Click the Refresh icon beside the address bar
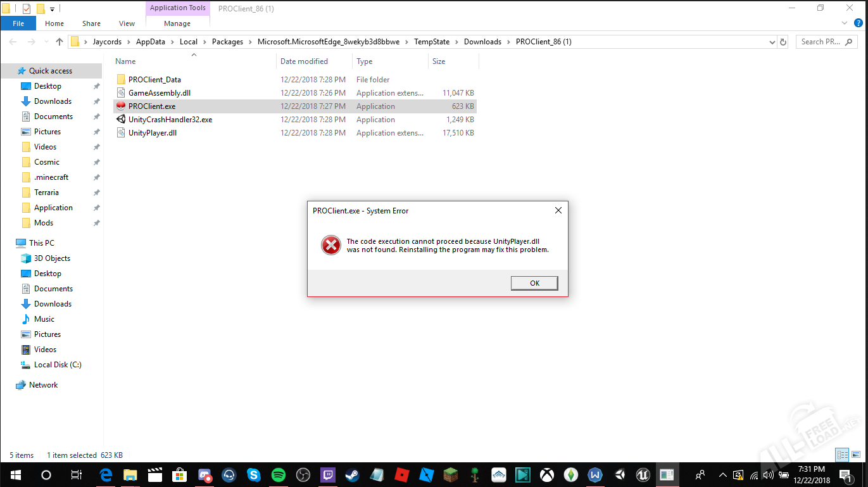868x487 pixels. [x=783, y=42]
